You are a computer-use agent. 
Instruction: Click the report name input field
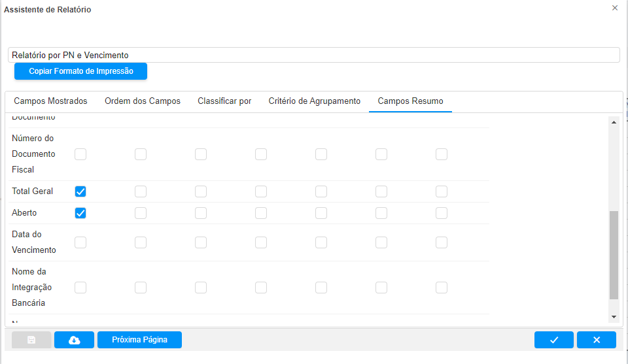314,56
